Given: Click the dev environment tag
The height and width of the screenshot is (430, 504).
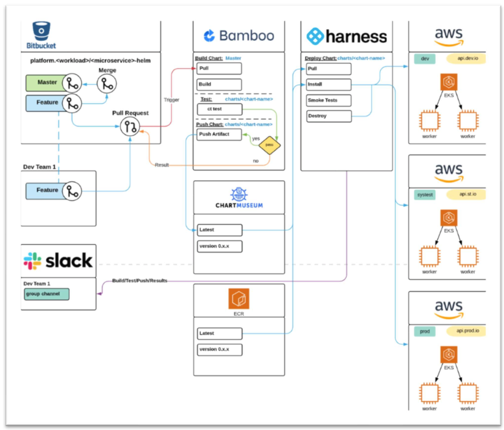Looking at the screenshot, I should (x=424, y=58).
